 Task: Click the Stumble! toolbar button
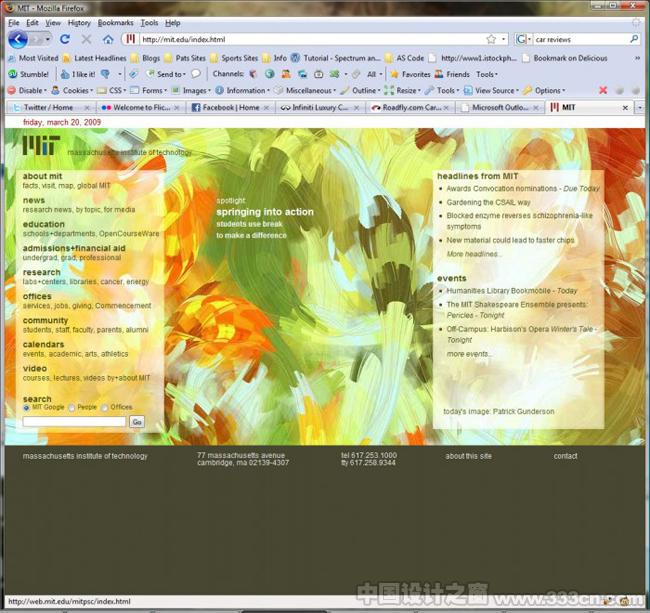pos(29,74)
